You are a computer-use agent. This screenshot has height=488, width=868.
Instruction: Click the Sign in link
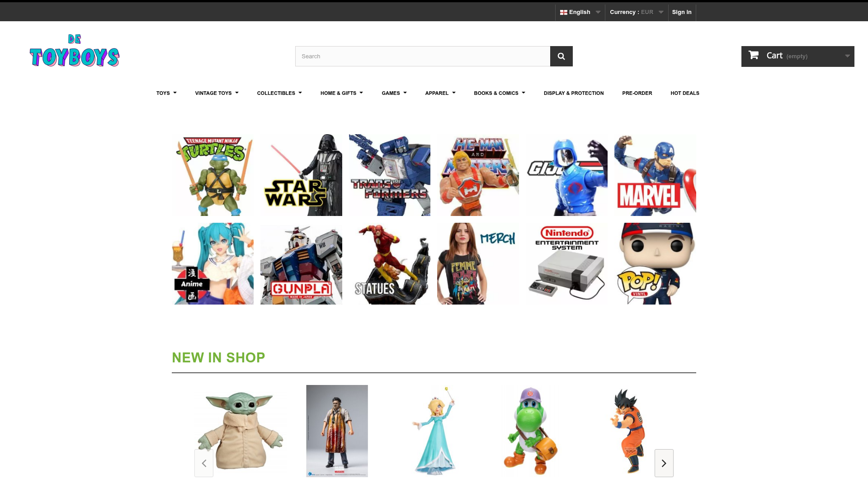point(682,12)
